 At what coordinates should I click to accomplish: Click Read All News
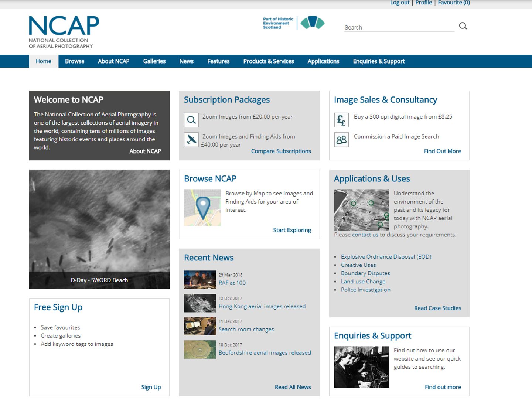point(292,387)
